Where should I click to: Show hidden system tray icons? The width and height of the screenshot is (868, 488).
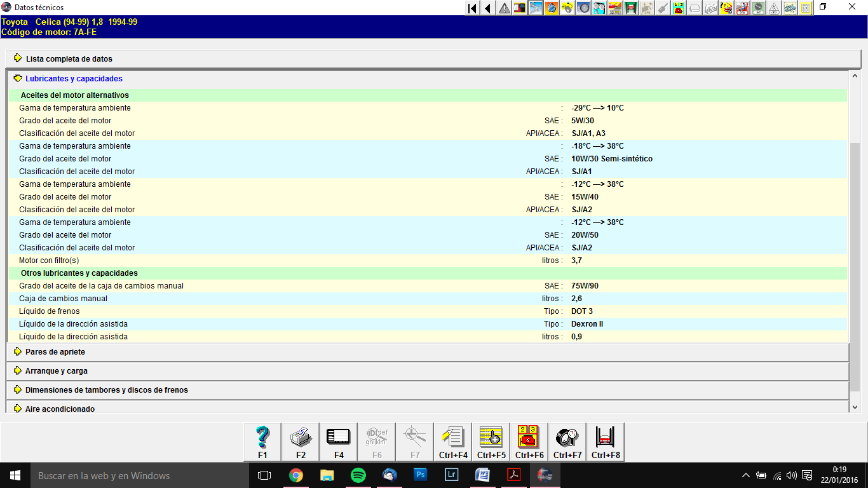(746, 475)
